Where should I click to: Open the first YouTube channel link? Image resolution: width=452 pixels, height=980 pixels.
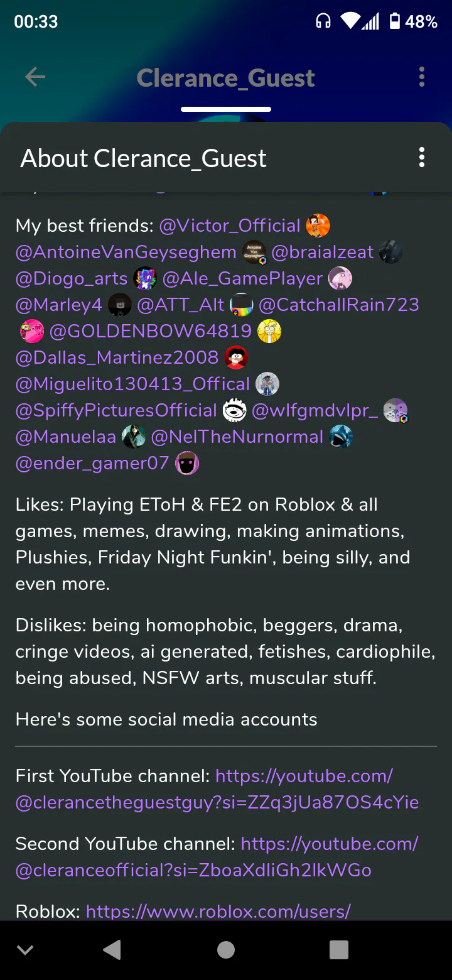[217, 789]
